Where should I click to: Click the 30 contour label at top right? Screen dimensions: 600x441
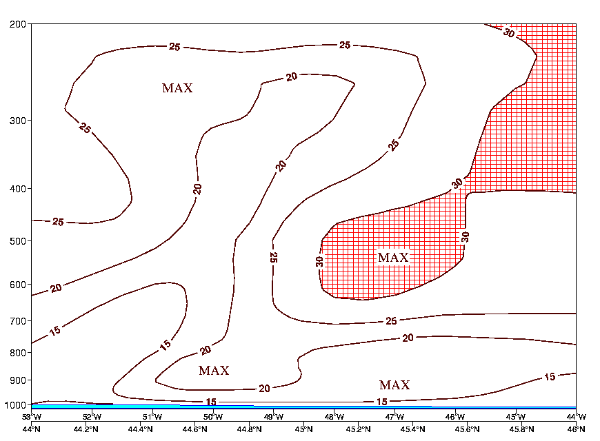(x=508, y=33)
